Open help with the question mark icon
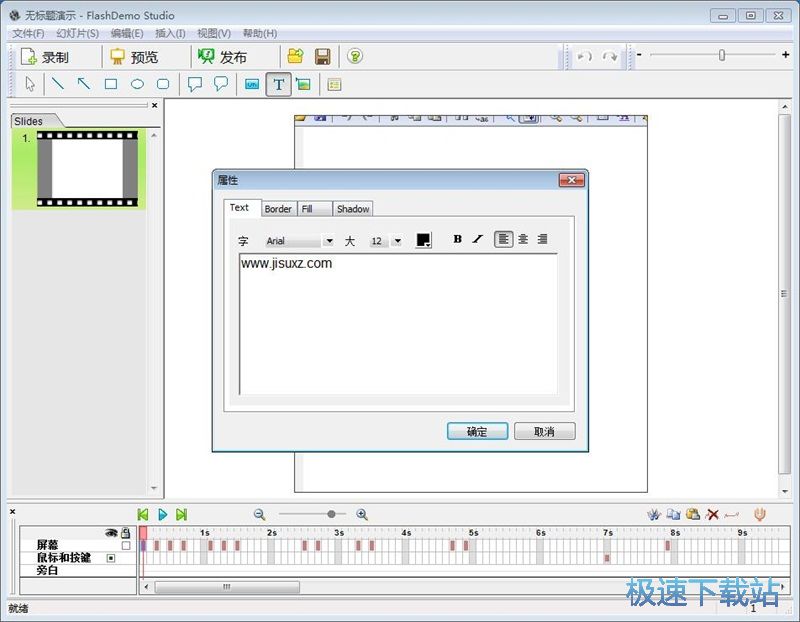Screen dimensions: 800x622 [355, 56]
